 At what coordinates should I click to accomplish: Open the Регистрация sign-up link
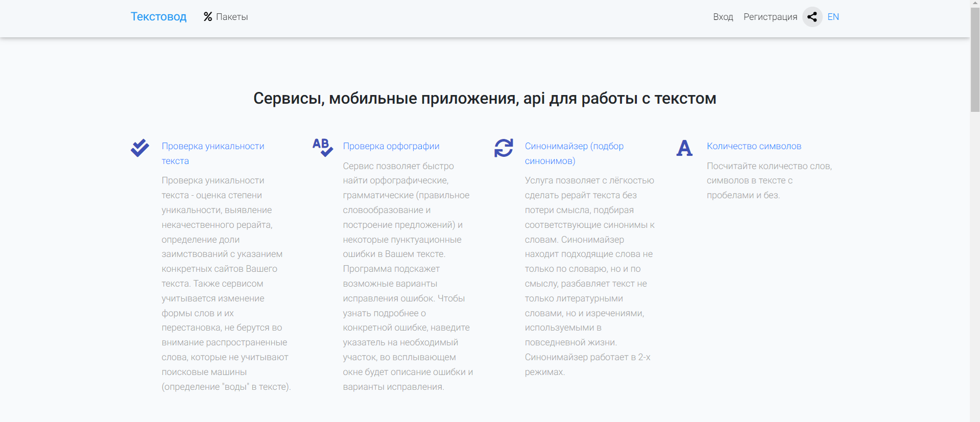click(x=770, y=17)
